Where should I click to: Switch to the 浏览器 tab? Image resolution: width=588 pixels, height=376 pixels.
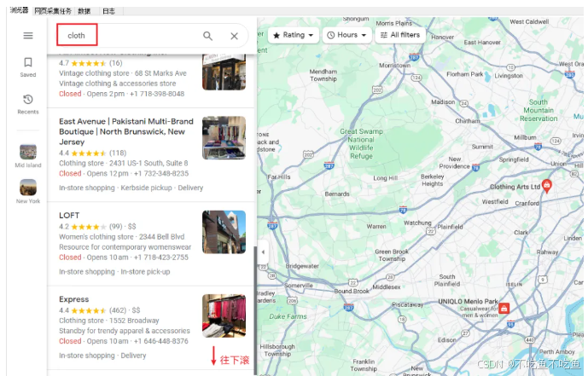(x=19, y=10)
